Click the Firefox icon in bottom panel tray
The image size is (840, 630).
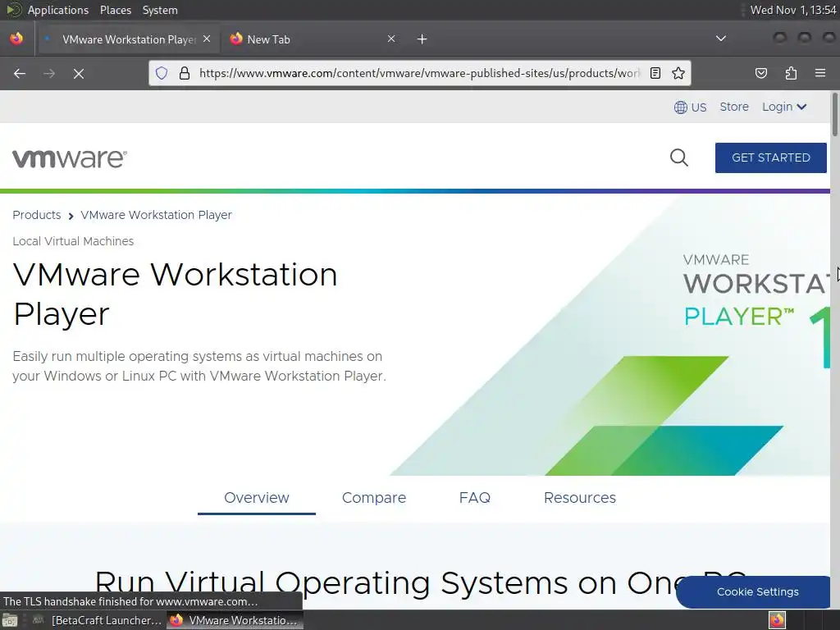click(x=777, y=620)
